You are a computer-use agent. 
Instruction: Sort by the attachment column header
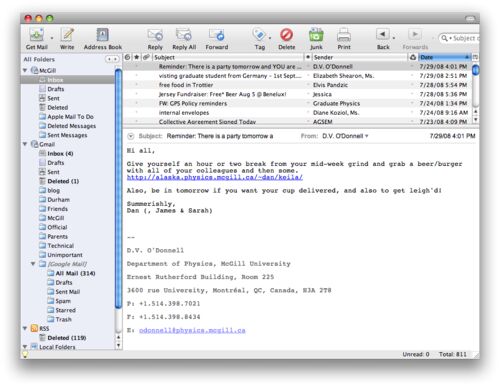146,57
